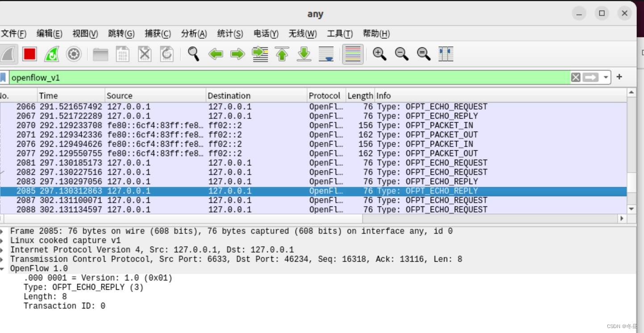Sort by the Source column header

(x=156, y=96)
